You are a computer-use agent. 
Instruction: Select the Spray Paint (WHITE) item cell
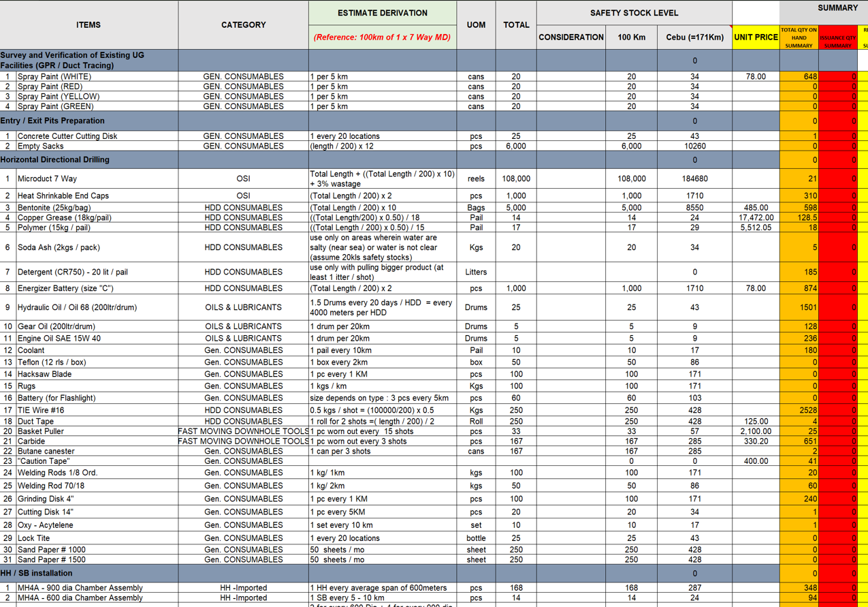coord(68,76)
